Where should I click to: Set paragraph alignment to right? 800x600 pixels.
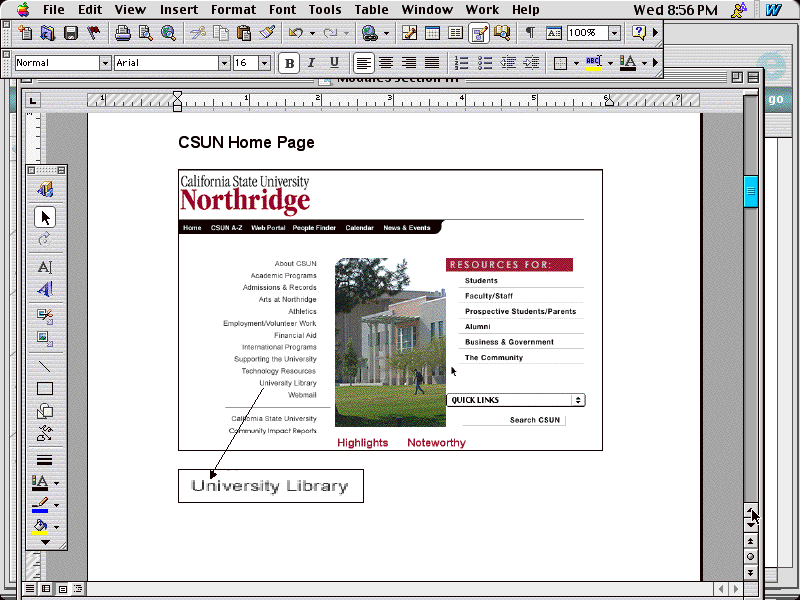(x=409, y=63)
